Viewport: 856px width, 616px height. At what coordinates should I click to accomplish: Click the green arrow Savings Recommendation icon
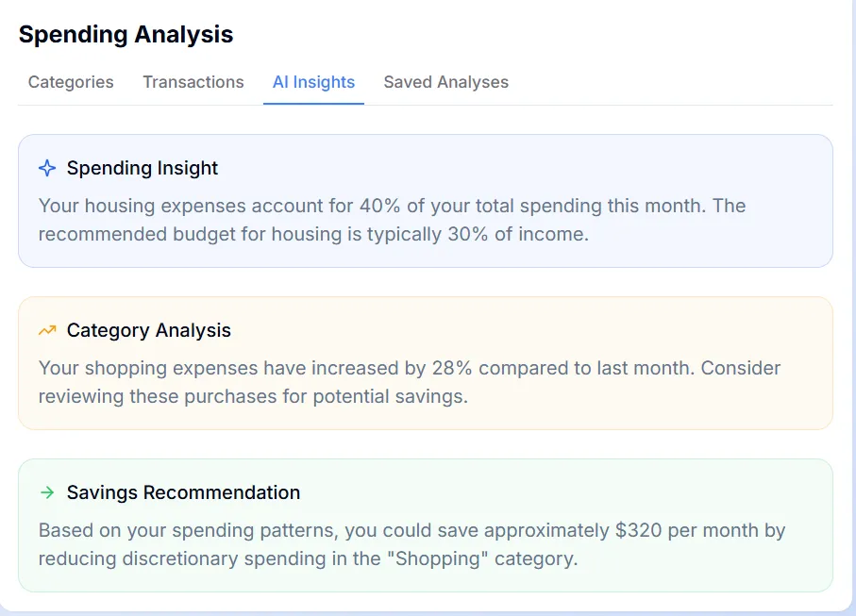[x=46, y=491]
